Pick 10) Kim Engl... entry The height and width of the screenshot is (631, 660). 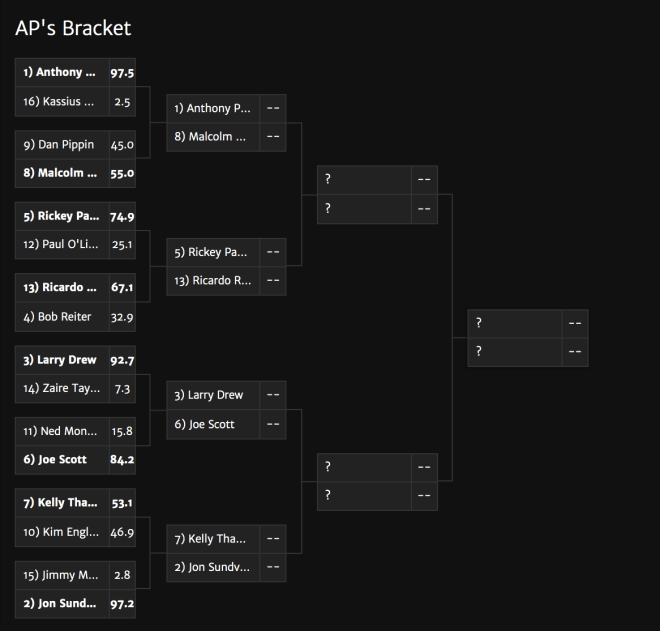(x=75, y=532)
